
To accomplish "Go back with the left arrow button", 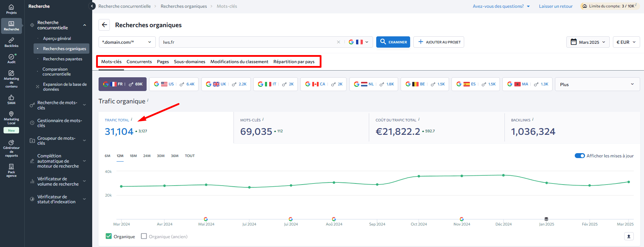I will tap(104, 25).
